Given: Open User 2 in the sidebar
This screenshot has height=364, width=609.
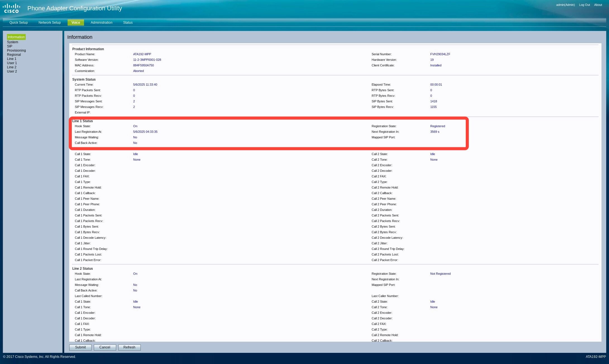Looking at the screenshot, I should [x=12, y=71].
